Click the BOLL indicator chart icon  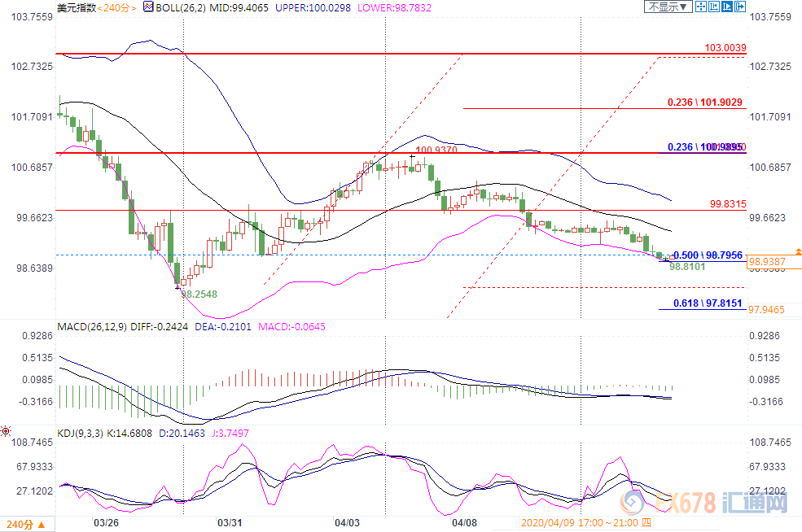(147, 7)
